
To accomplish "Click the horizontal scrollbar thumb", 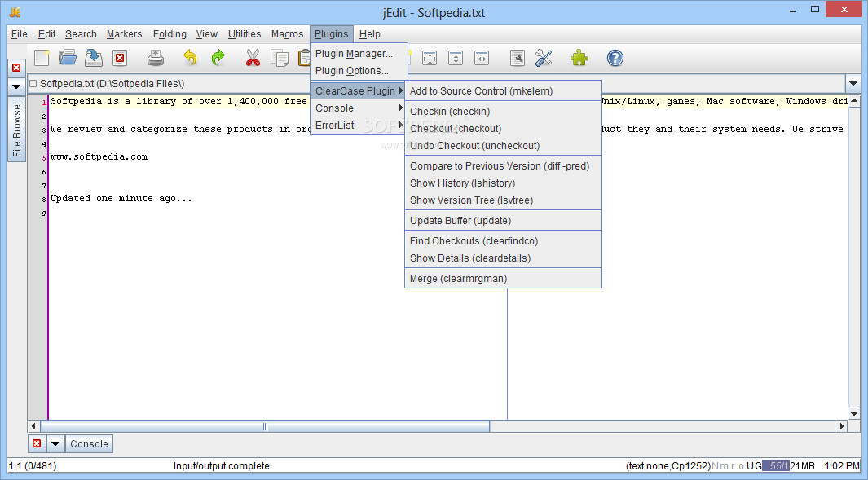I will click(265, 426).
